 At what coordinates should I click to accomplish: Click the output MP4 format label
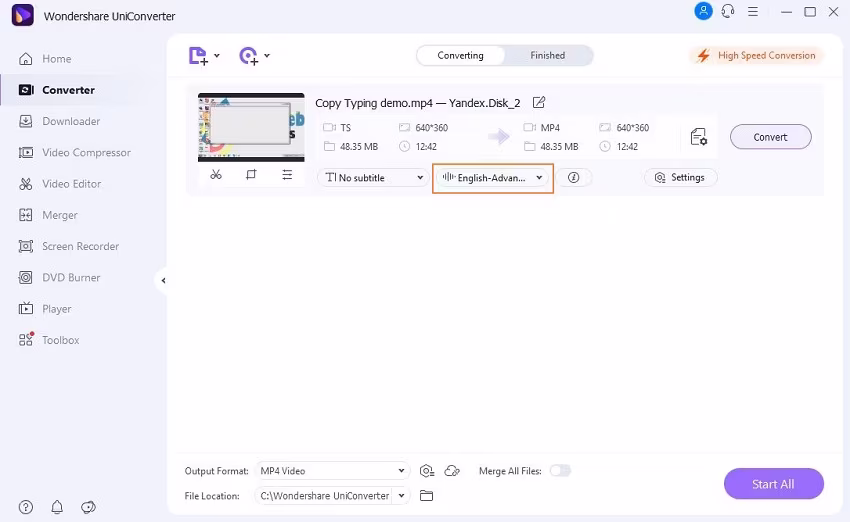[x=550, y=128]
